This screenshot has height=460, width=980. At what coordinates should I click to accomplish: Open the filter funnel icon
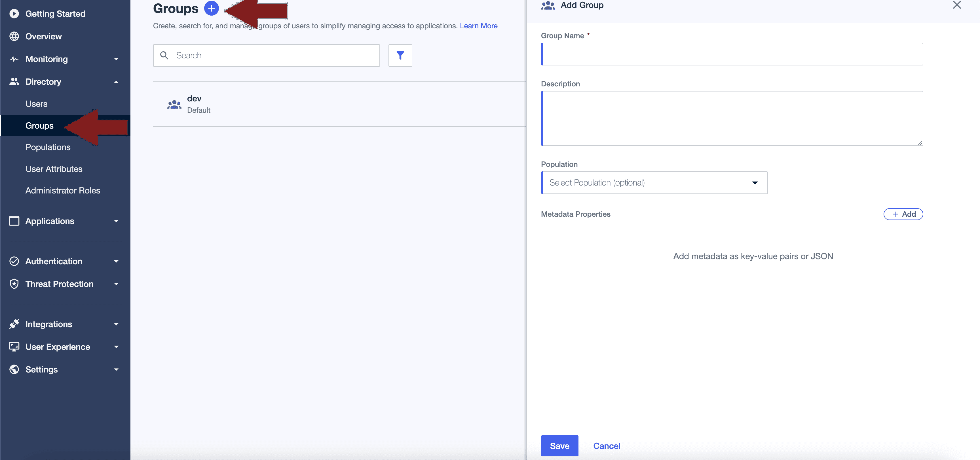400,56
